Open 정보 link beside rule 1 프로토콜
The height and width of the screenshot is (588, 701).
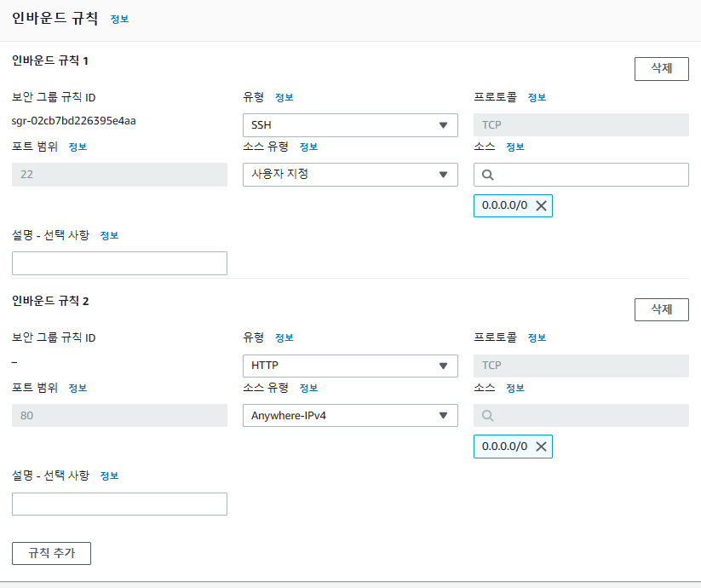[537, 97]
